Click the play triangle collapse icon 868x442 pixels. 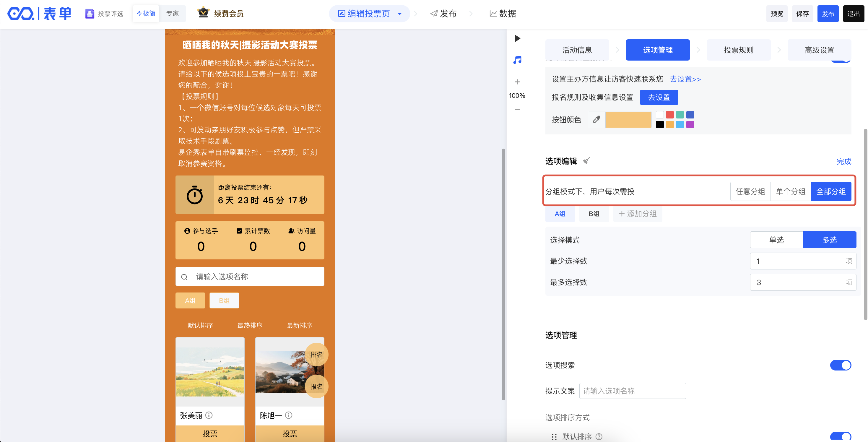(x=518, y=38)
